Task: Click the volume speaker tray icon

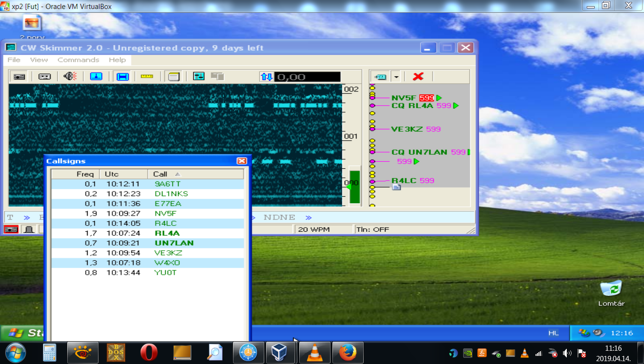Action: coord(567,353)
